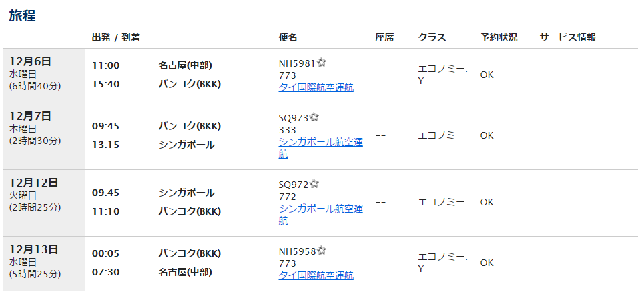Click the 予約状況 column header
Viewport: 644px width, 296px height.
tap(499, 37)
